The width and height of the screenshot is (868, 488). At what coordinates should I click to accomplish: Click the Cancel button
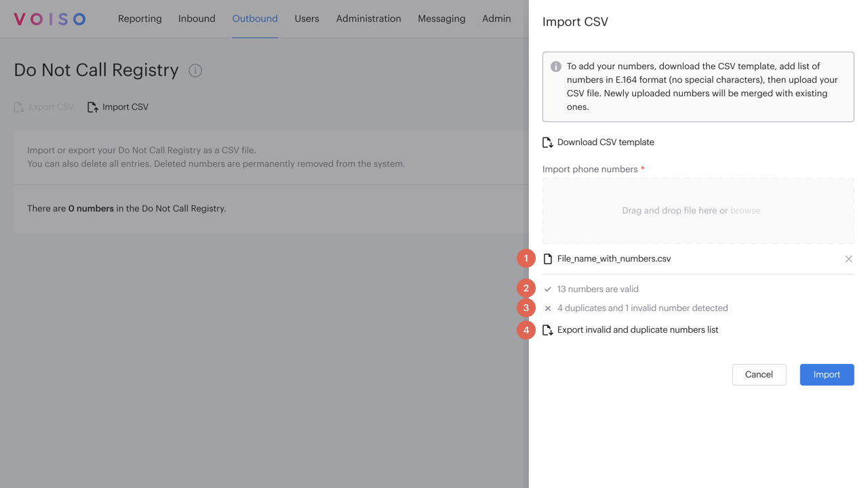(759, 374)
